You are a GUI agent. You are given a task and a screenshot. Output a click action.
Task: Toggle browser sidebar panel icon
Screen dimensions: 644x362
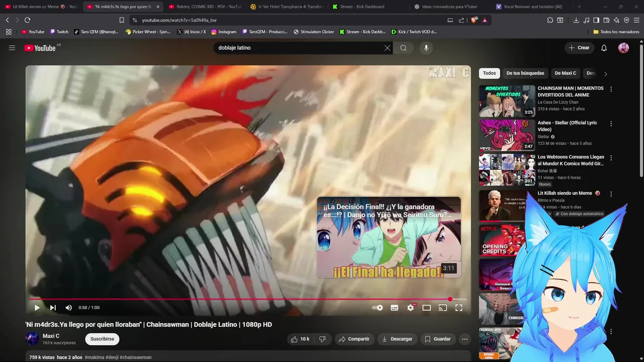pos(596,20)
